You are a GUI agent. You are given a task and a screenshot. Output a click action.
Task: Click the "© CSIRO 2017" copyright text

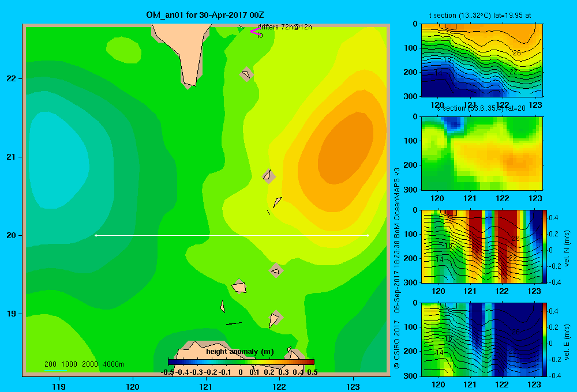pyautogui.click(x=397, y=344)
